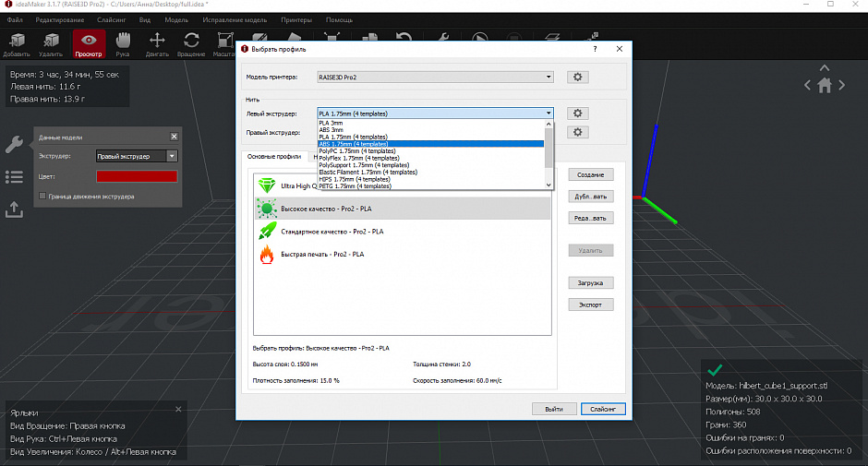Reset view with the home icon

(825, 86)
